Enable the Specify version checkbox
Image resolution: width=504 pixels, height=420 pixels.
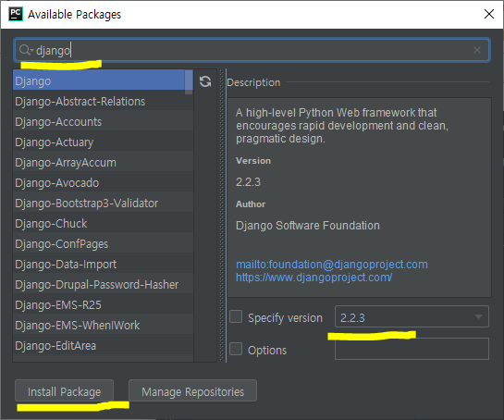(236, 316)
